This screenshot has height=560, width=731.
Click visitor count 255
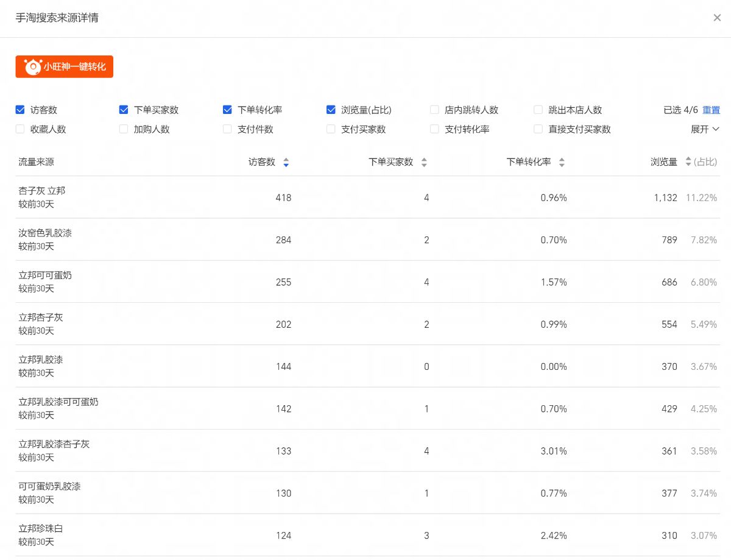click(x=283, y=282)
